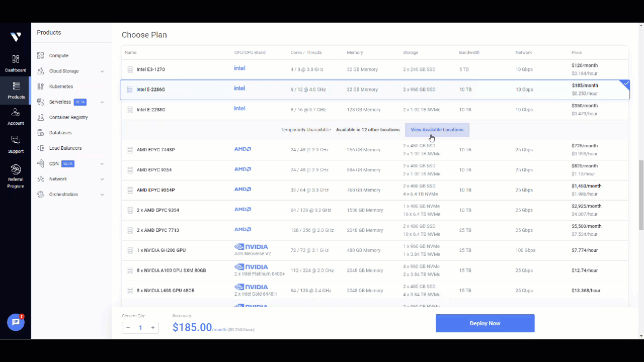Expand the Network submenu chevron
The image size is (644, 362).
tap(102, 179)
